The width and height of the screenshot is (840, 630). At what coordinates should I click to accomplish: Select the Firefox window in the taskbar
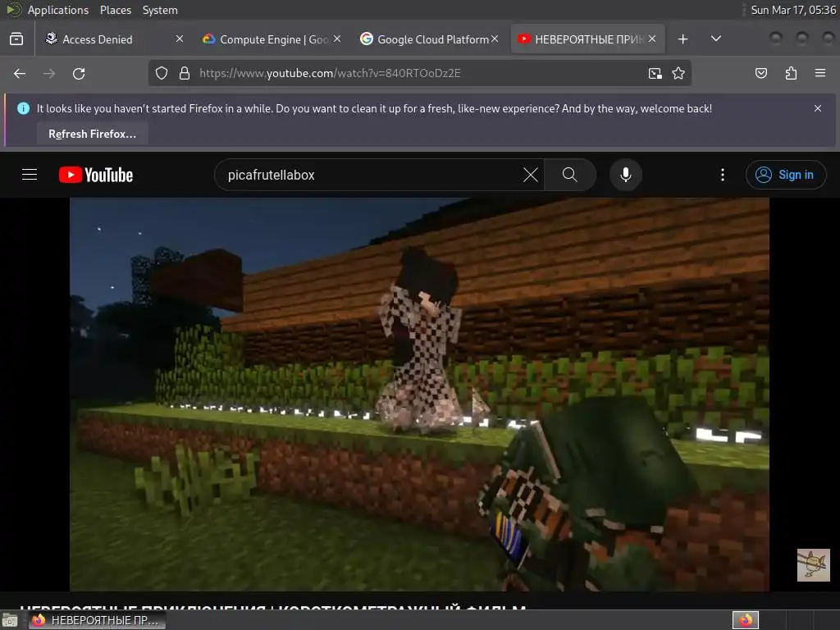(x=97, y=620)
